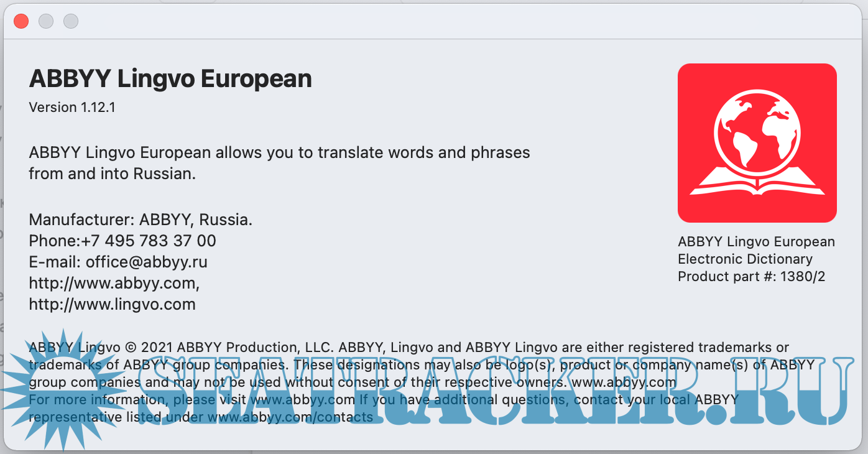Click the bold "ABBYY Lingvo European" heading

[x=170, y=79]
